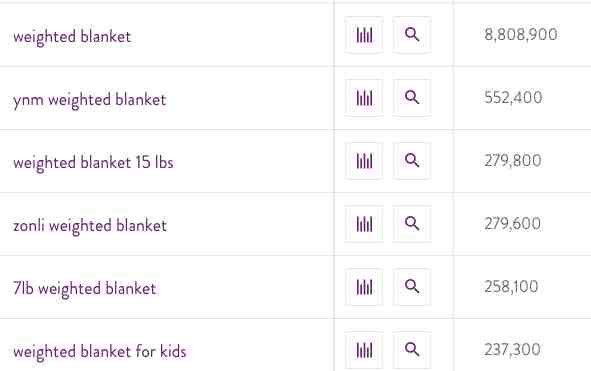This screenshot has width=591, height=371.
Task: Open chart icon for zonli weighted blanket
Action: (x=364, y=224)
